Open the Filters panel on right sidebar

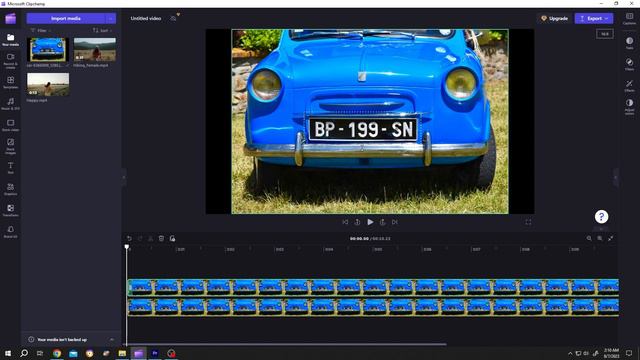tap(629, 64)
